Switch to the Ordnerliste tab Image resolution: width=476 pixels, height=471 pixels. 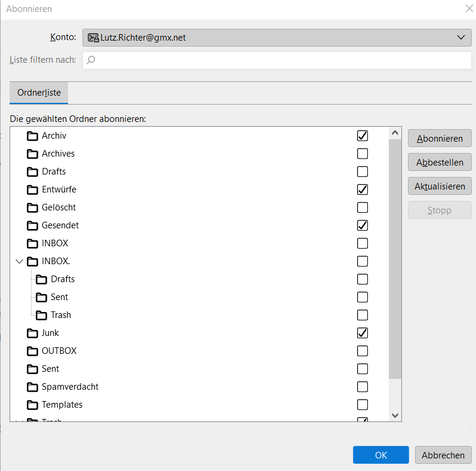tap(39, 93)
